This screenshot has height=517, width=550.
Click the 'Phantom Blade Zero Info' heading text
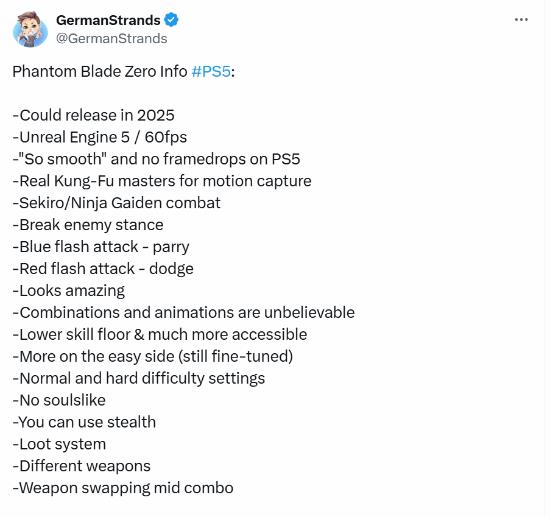click(100, 72)
